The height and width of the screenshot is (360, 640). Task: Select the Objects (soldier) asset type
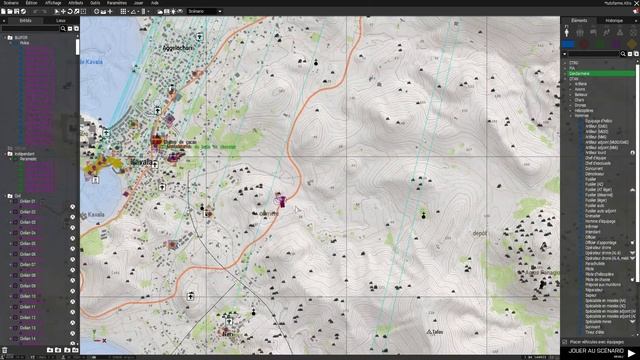pos(567,32)
